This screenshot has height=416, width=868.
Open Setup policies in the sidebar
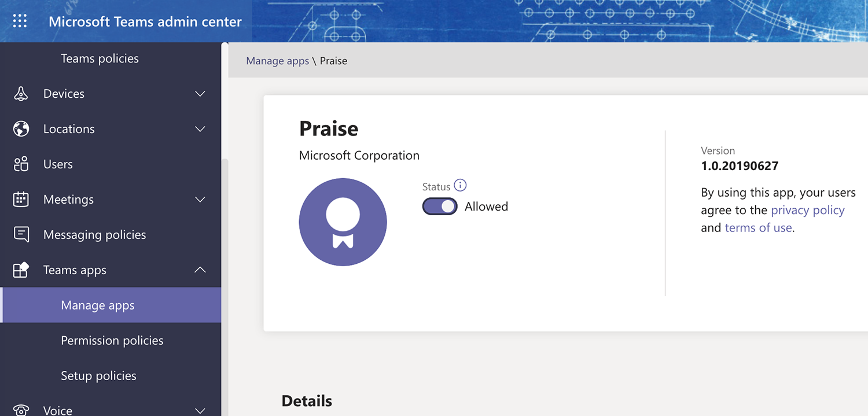(x=98, y=376)
